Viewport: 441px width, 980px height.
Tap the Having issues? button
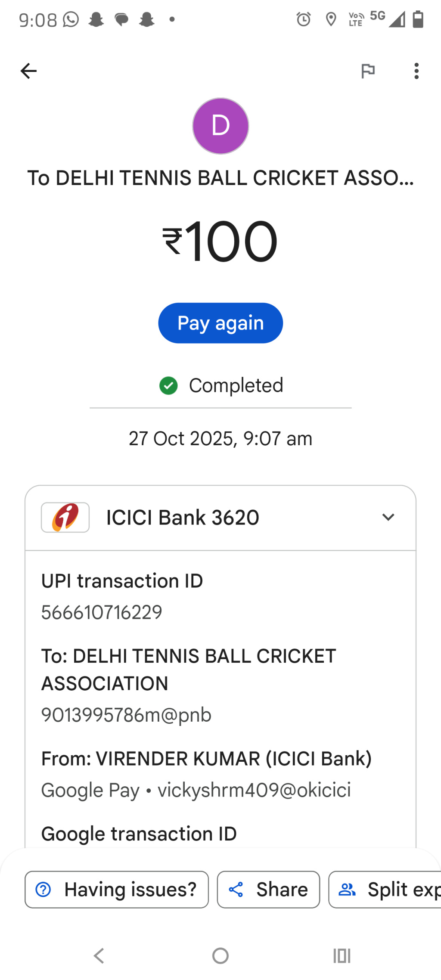[x=117, y=890]
